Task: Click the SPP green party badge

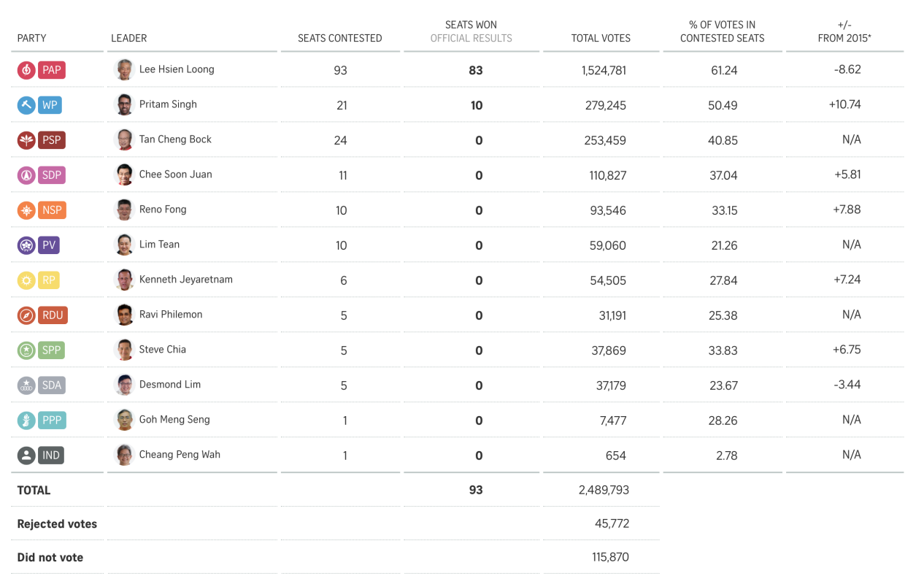Action: [x=51, y=350]
